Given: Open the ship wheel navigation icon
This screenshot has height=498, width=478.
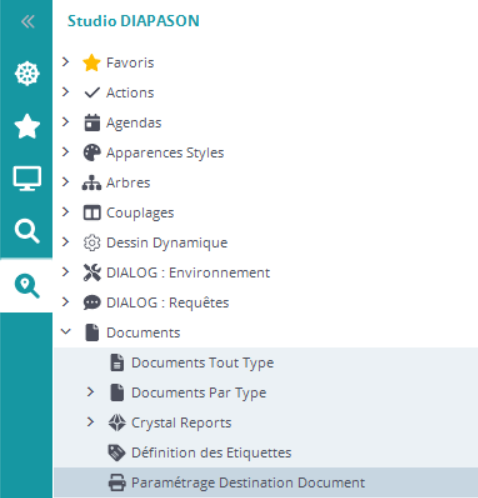Looking at the screenshot, I should click(27, 74).
